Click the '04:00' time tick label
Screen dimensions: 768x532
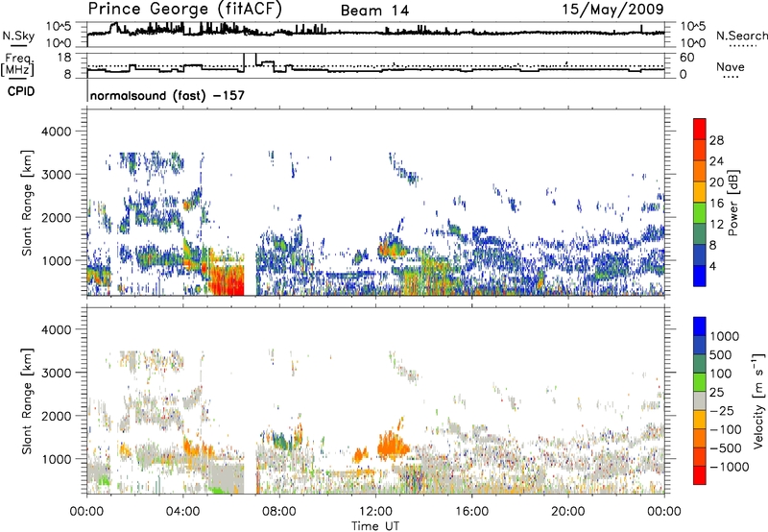click(x=183, y=512)
